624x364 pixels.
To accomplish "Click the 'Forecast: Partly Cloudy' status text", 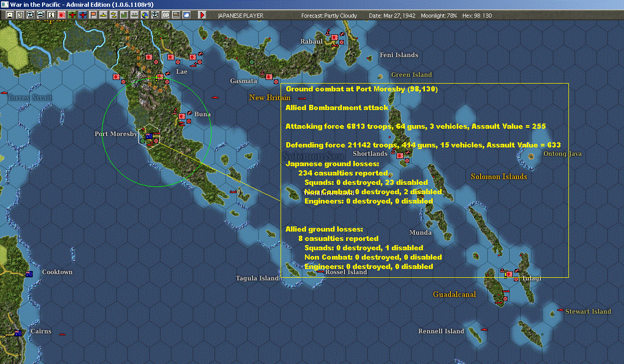I will [329, 16].
